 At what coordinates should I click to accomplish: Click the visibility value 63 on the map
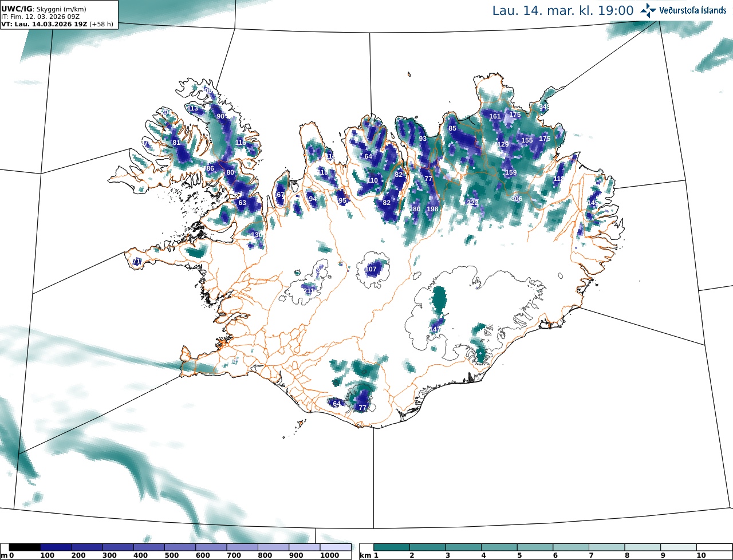click(x=242, y=203)
